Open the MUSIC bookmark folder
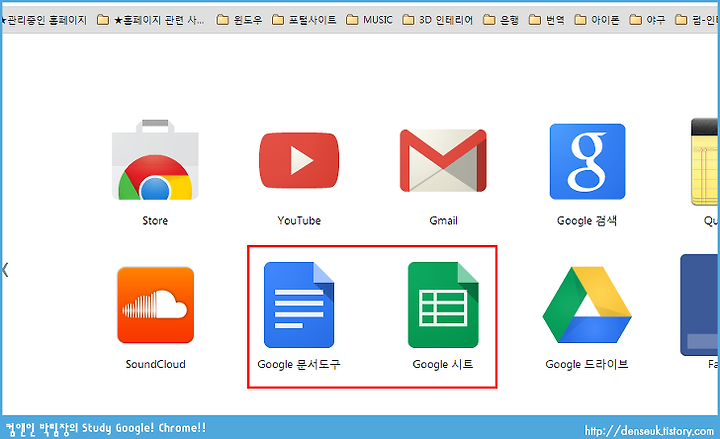 369,20
